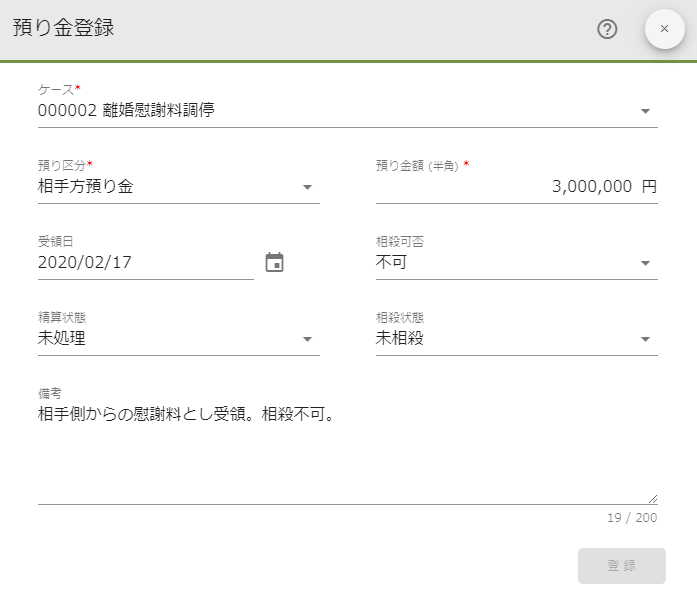The height and width of the screenshot is (606, 697).
Task: Click the 19 / 200 character counter
Action: click(x=632, y=518)
